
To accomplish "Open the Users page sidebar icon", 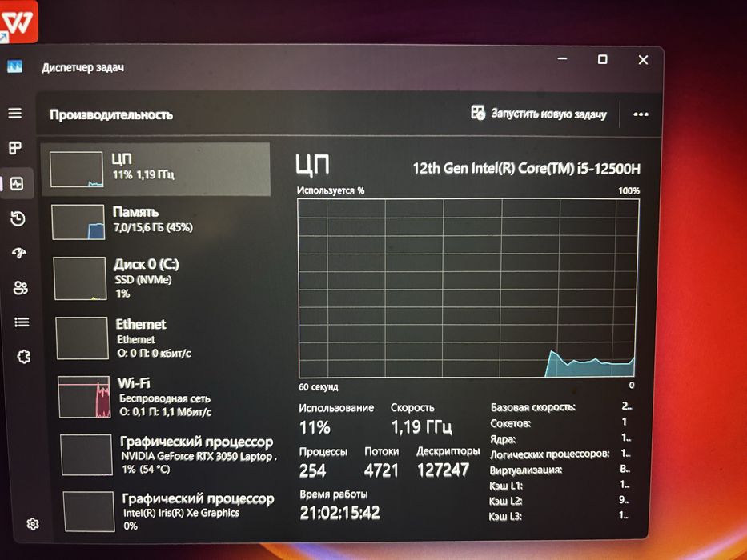I will click(21, 288).
